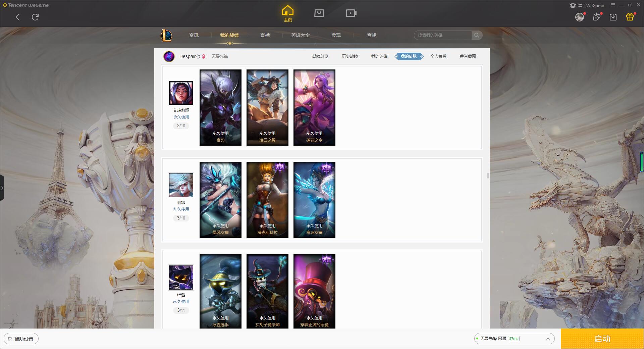
Task: Open the 莲花之令 skin card
Action: pos(314,107)
